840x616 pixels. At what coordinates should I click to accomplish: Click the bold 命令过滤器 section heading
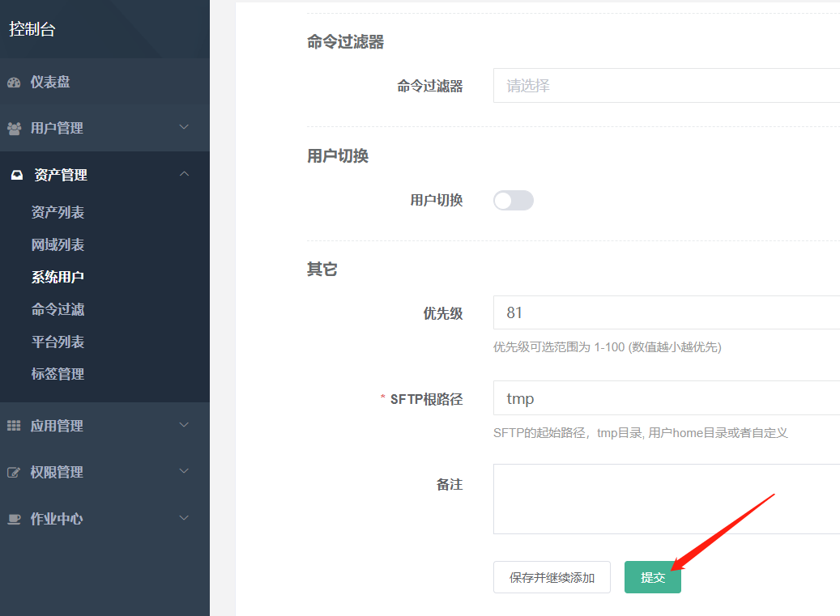coord(346,42)
